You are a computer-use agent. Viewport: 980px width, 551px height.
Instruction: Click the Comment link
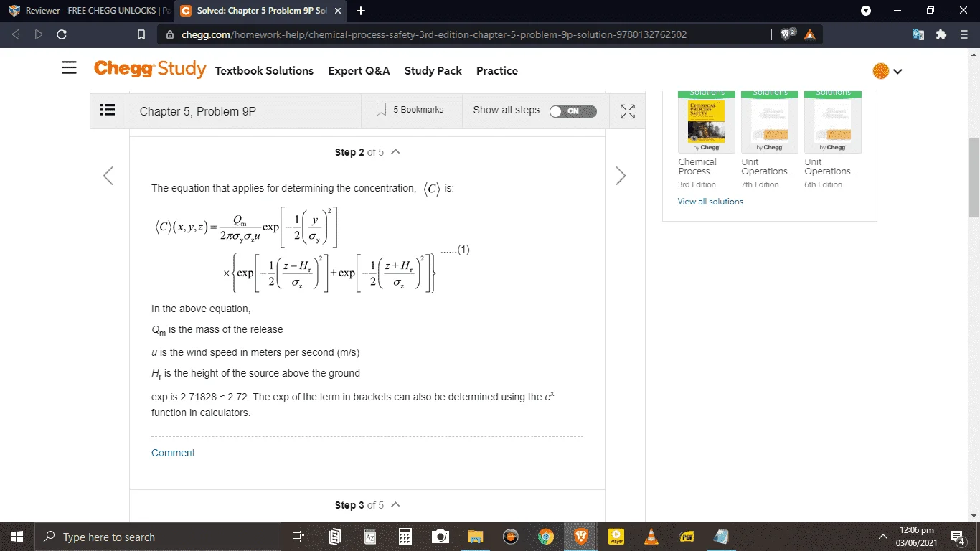pyautogui.click(x=173, y=453)
